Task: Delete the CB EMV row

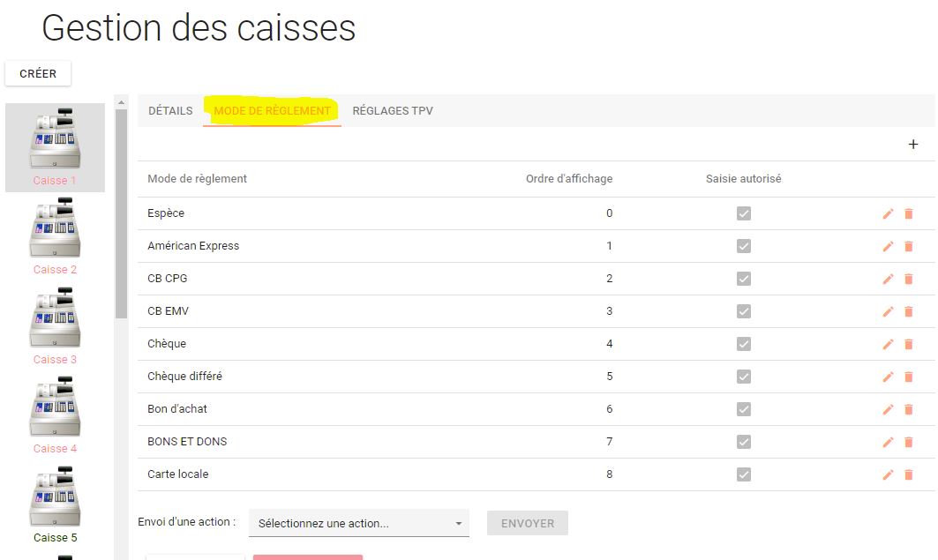Action: [908, 311]
